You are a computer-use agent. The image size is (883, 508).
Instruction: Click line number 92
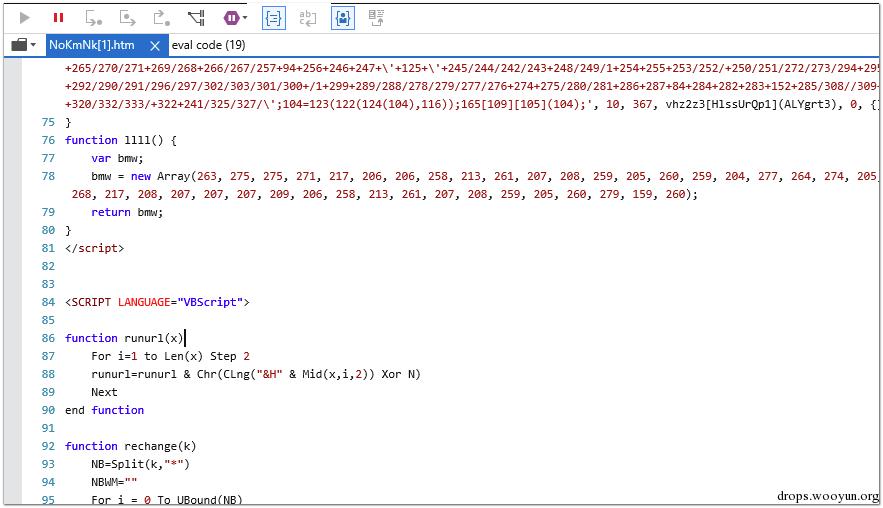coord(48,446)
